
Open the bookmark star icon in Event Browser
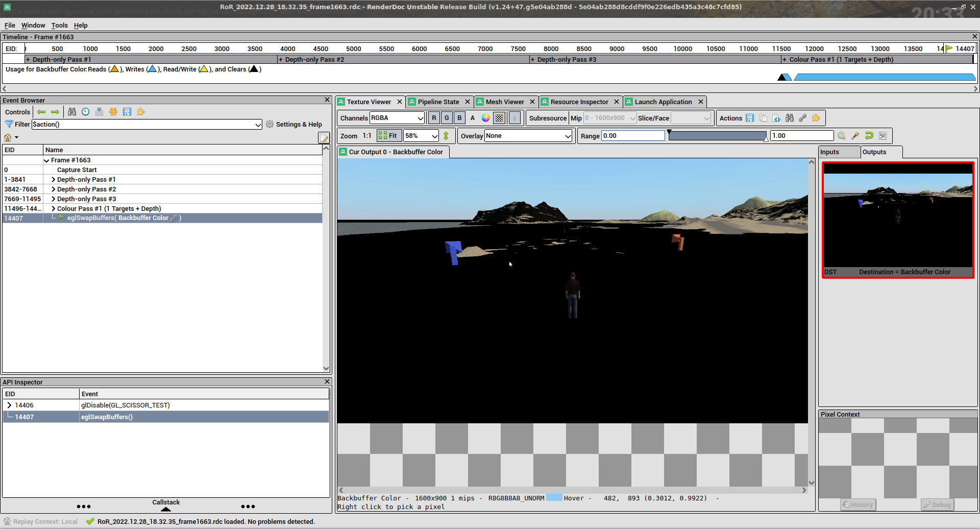pyautogui.click(x=113, y=112)
